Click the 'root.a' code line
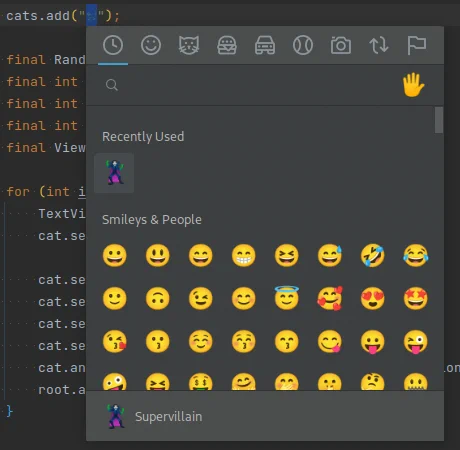The image size is (460, 450). coord(62,390)
